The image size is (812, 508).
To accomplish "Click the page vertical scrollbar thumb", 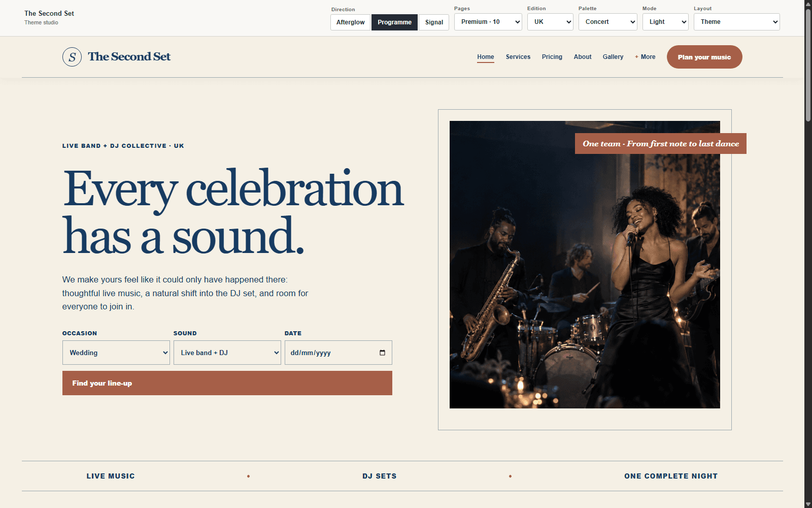I will [808, 65].
